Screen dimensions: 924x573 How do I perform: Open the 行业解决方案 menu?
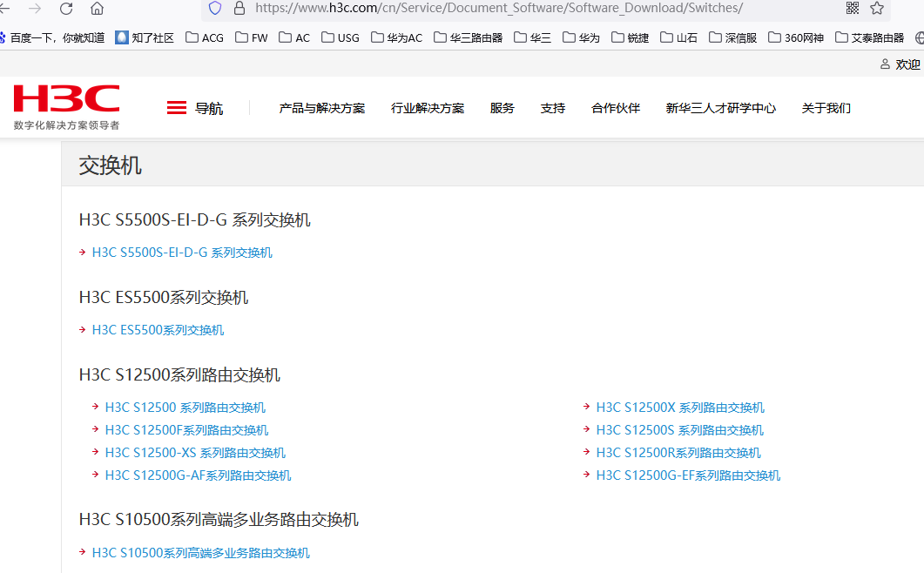pyautogui.click(x=428, y=108)
